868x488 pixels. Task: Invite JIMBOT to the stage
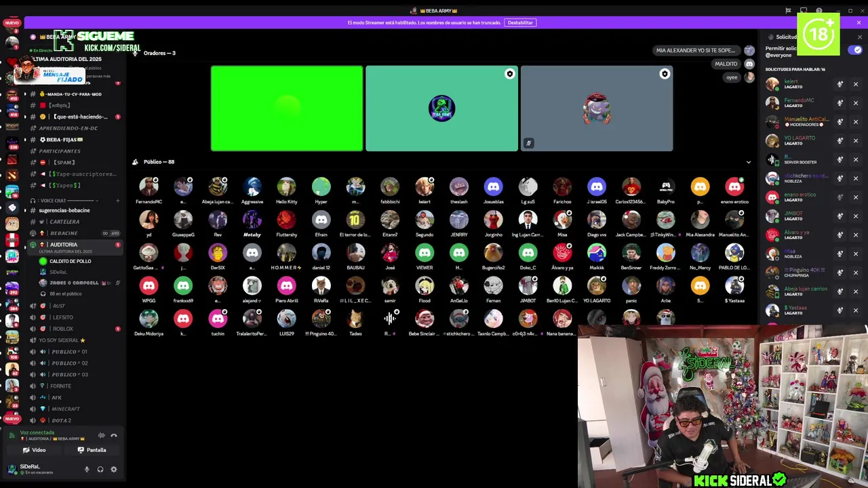click(840, 216)
